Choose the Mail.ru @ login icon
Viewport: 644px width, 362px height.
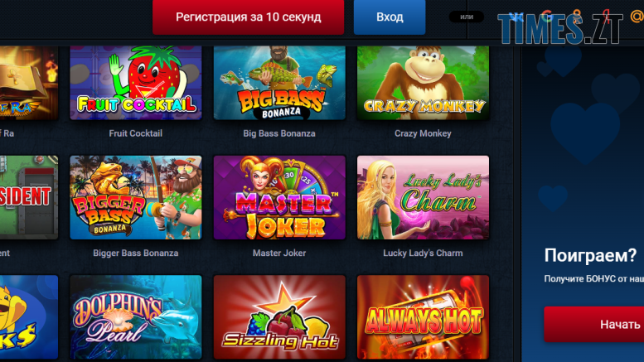pos(637,17)
